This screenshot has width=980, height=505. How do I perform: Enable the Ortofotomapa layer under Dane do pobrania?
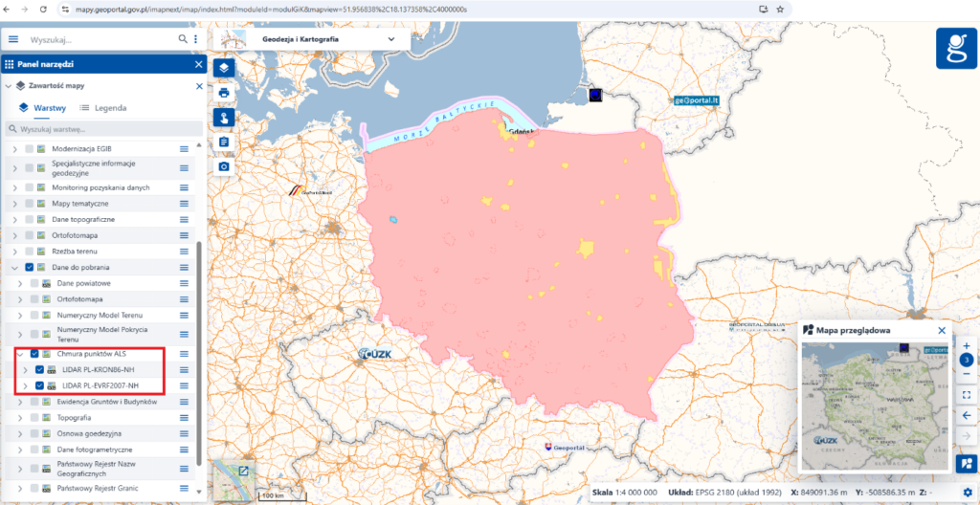tap(34, 299)
